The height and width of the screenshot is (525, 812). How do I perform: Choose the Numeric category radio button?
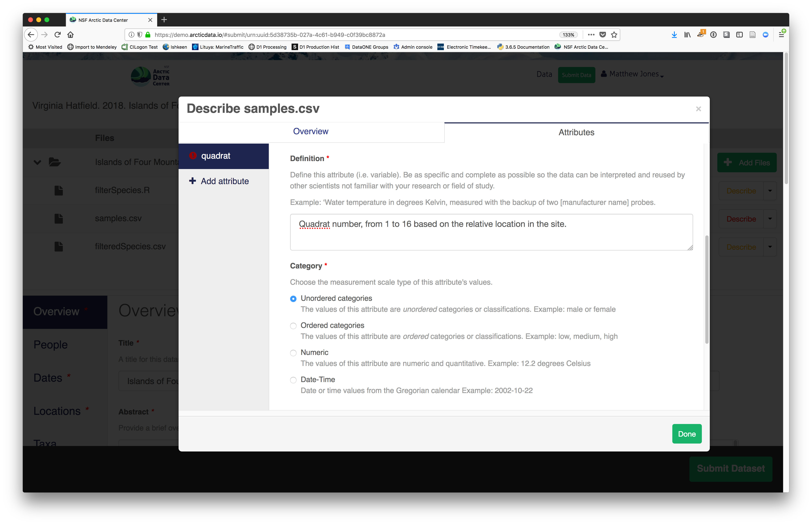tap(293, 353)
